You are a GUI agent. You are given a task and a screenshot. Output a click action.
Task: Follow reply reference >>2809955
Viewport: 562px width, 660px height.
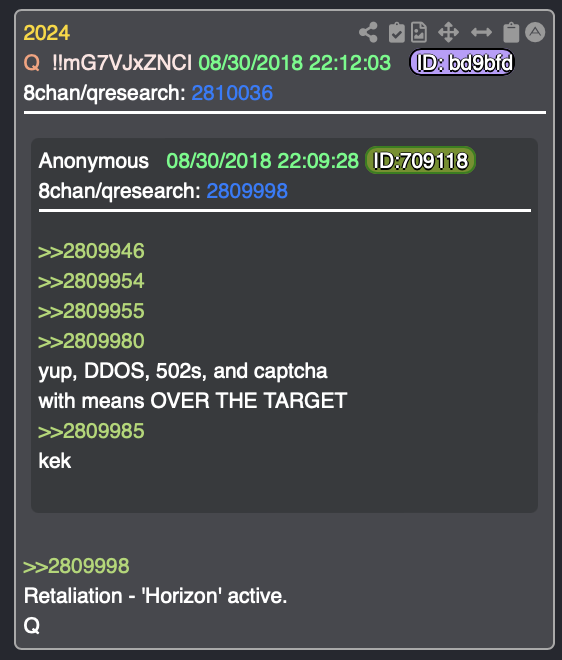coord(91,311)
